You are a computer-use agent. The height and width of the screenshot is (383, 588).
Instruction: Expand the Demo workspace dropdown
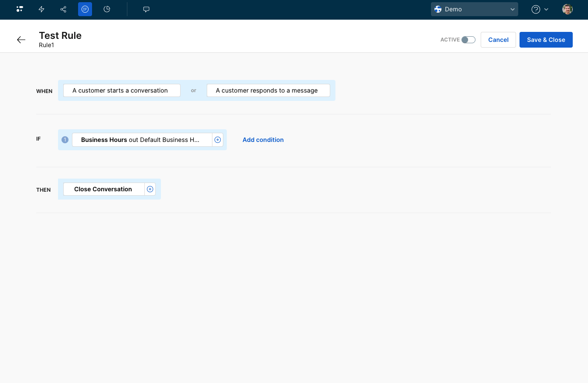474,9
